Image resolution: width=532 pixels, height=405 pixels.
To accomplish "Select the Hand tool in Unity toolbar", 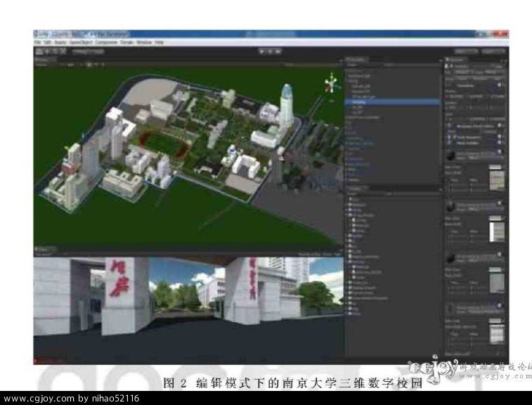I will pyautogui.click(x=39, y=51).
